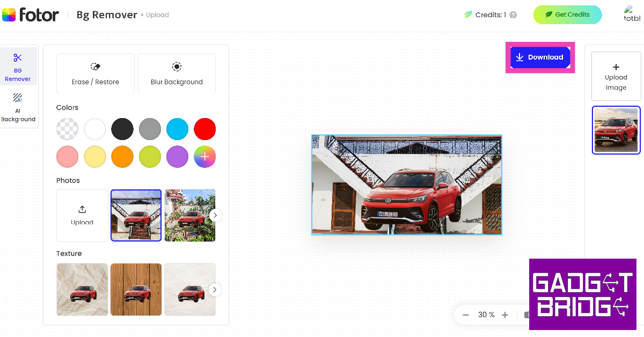Select the staircase building background photo
The image size is (644, 337).
tap(136, 215)
